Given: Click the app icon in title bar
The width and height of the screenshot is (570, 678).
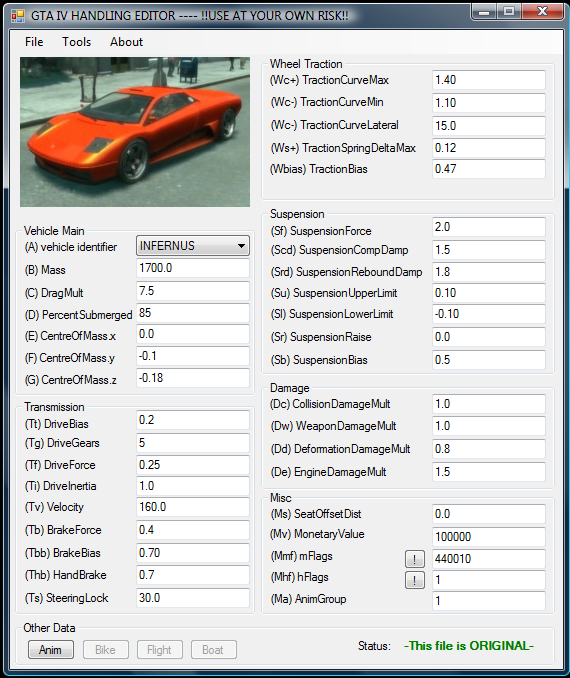Looking at the screenshot, I should 18,16.
